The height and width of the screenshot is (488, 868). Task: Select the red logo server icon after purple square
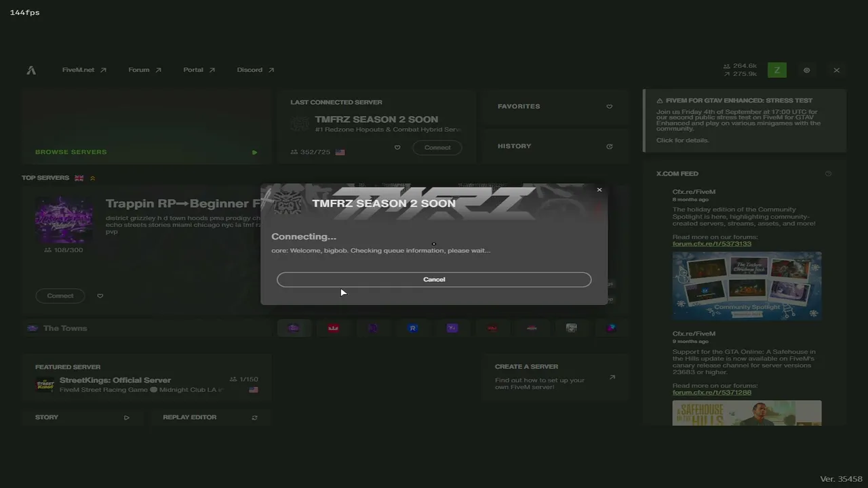[x=492, y=328]
